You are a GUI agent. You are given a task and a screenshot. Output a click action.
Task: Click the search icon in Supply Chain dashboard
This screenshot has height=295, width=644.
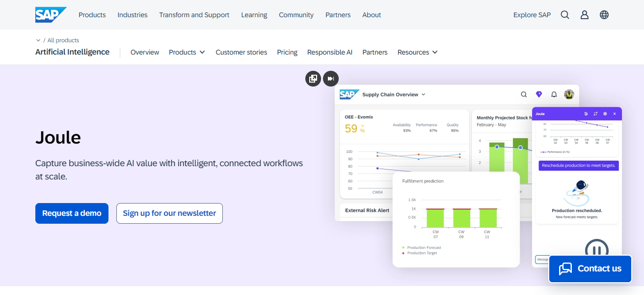(524, 94)
